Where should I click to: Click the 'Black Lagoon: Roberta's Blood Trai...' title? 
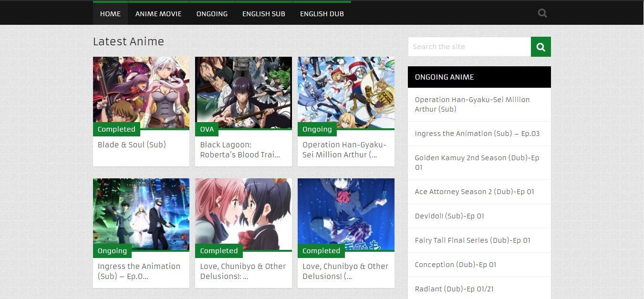pos(240,150)
